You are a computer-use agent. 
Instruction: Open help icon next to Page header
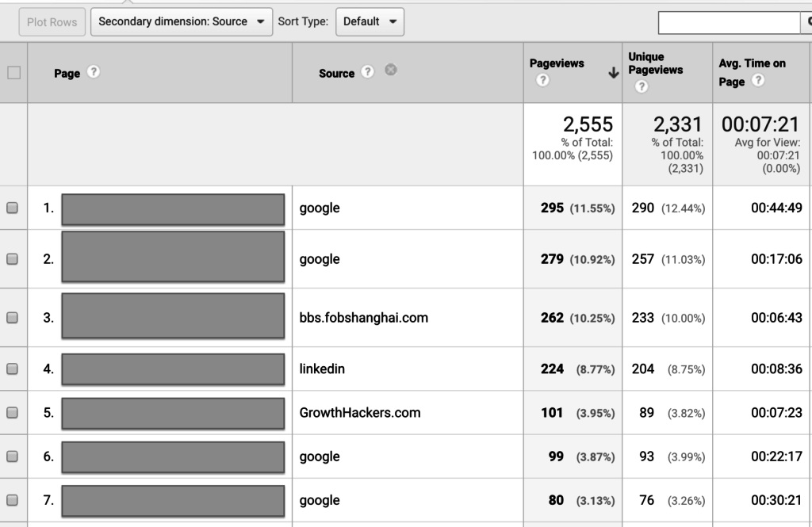pos(94,71)
